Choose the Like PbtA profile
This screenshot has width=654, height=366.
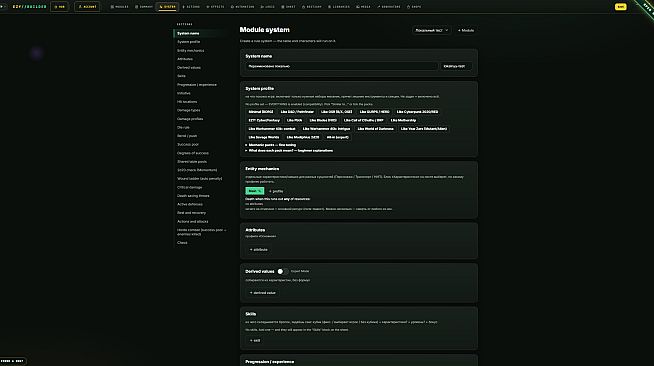(294, 120)
